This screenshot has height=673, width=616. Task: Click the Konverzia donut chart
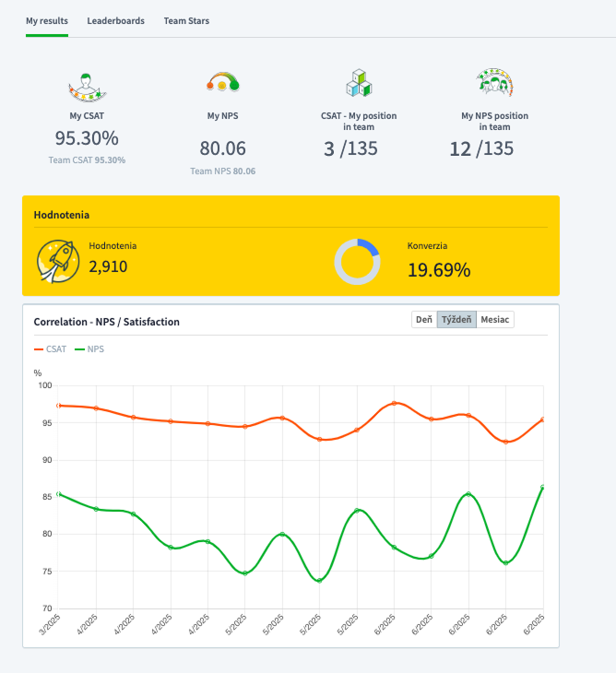coord(357,262)
